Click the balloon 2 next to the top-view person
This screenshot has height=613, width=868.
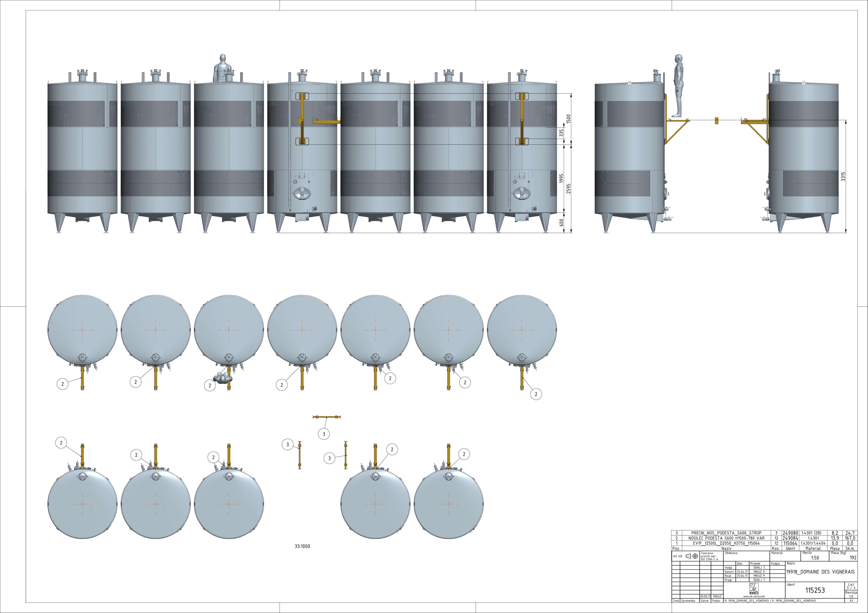click(210, 385)
